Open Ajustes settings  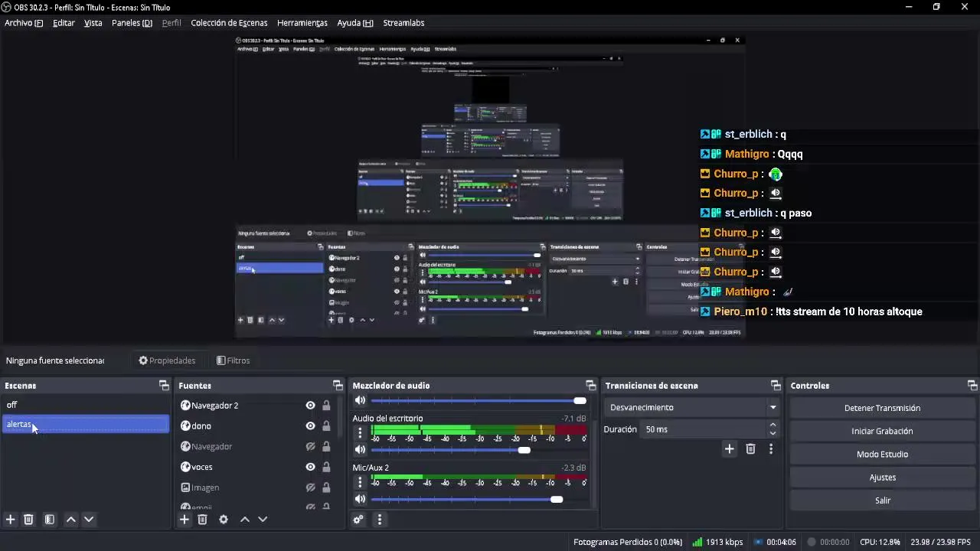click(x=882, y=477)
